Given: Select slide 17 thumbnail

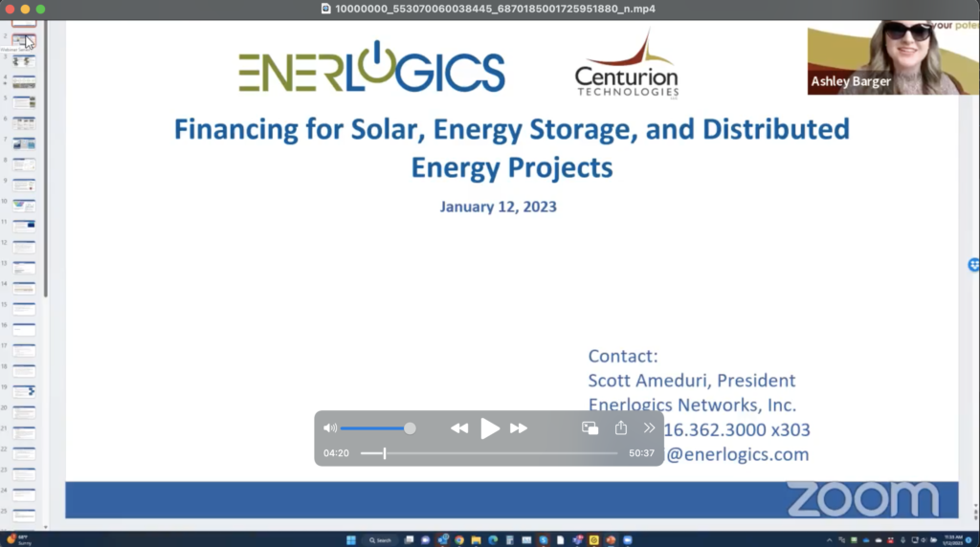Looking at the screenshot, I should pyautogui.click(x=24, y=350).
